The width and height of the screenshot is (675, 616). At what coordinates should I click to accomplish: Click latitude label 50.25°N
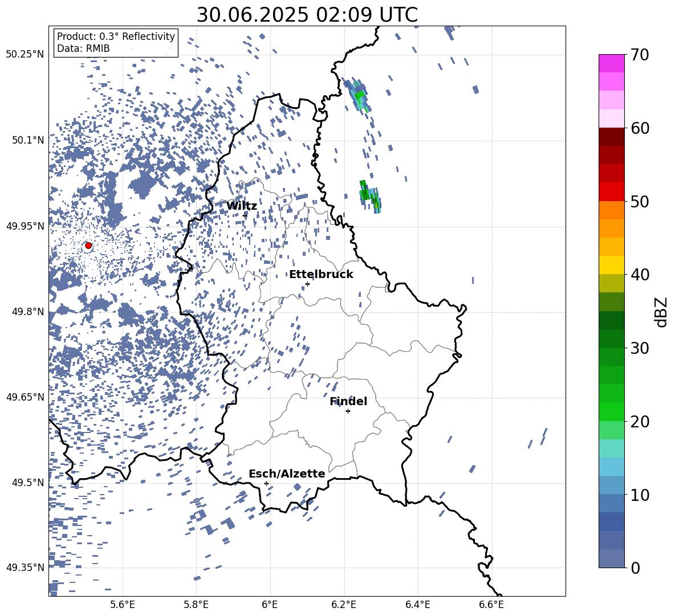click(x=25, y=55)
